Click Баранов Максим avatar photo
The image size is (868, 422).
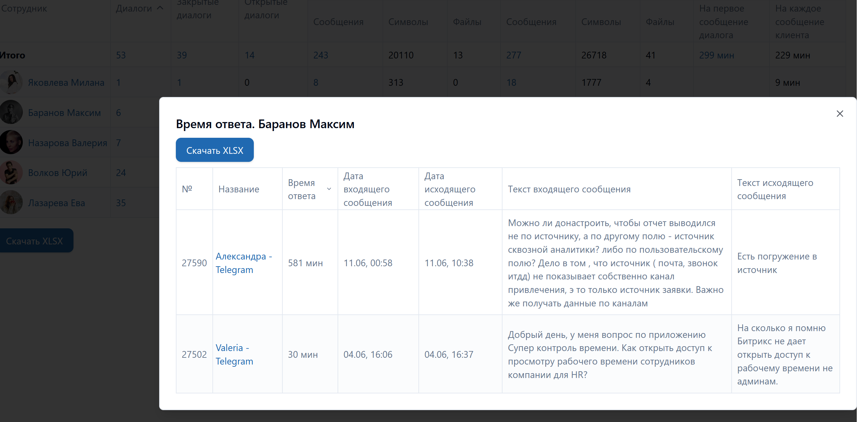pyautogui.click(x=12, y=112)
